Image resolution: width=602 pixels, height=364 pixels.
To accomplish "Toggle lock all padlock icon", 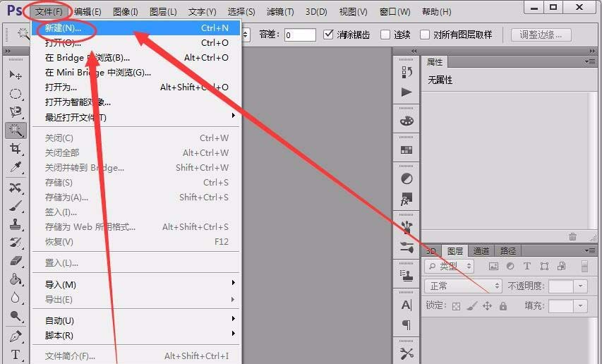I will [503, 305].
